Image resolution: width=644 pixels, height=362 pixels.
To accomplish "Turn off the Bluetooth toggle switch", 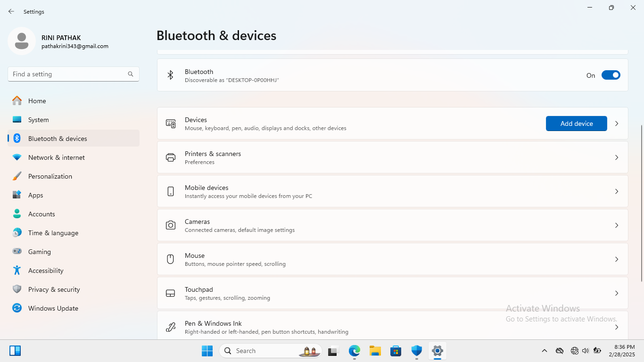I will coord(611,75).
